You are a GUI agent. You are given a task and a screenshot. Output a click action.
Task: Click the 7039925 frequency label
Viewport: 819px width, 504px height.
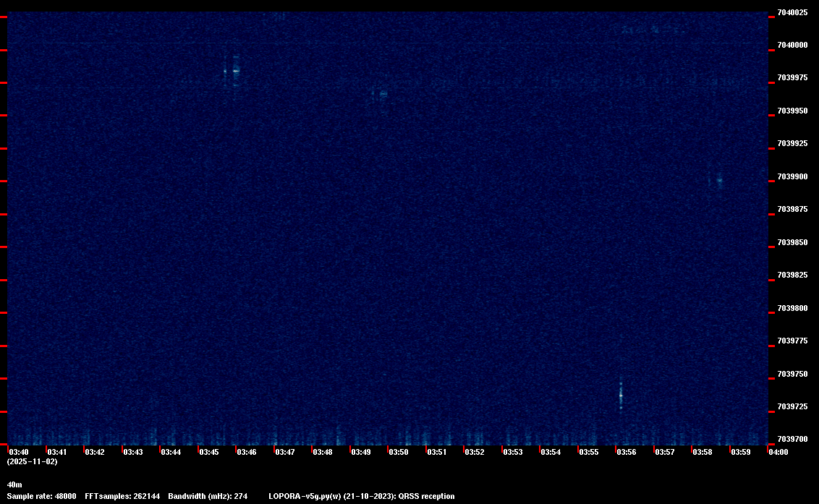point(792,144)
